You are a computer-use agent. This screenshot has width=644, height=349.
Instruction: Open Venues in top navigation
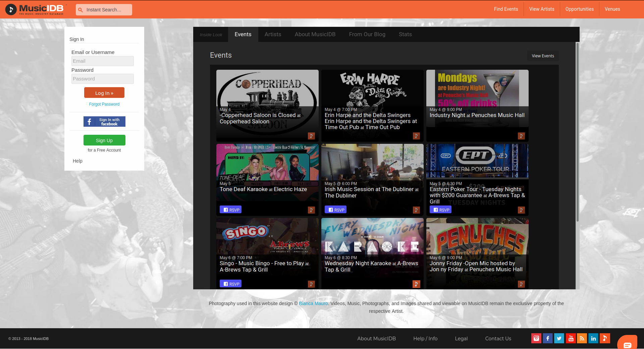point(612,9)
